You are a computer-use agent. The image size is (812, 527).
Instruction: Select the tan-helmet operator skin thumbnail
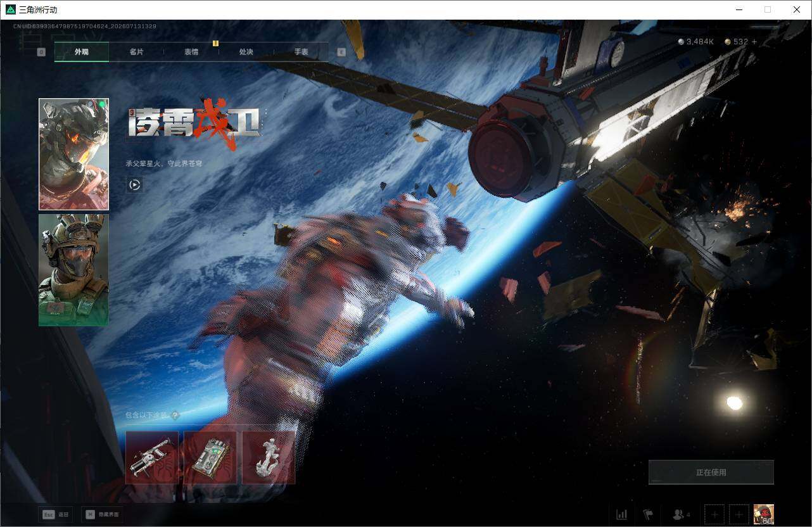coord(73,270)
